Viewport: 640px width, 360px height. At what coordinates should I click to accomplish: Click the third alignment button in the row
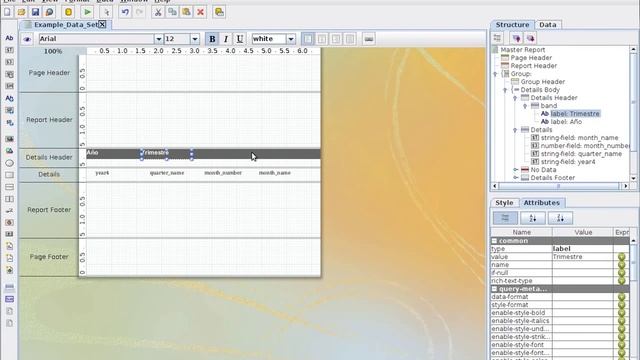(x=336, y=39)
